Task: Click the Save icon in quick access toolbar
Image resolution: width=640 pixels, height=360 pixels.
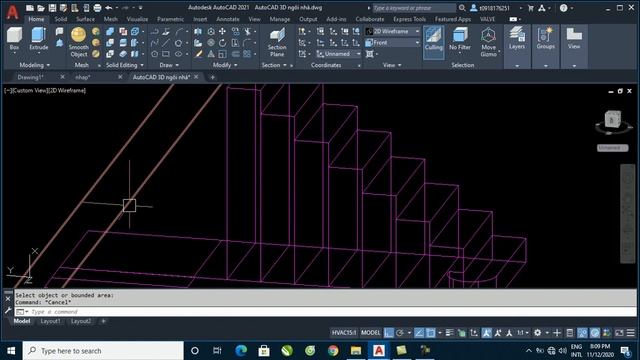Action: (x=52, y=8)
